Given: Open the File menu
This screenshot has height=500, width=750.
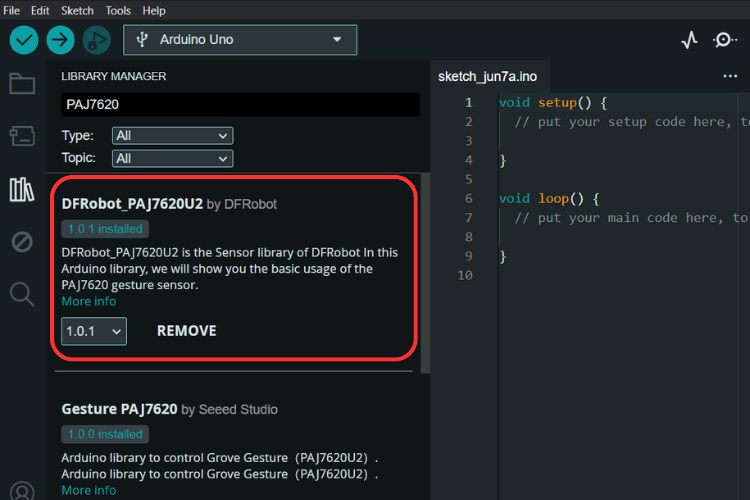Looking at the screenshot, I should click(x=11, y=11).
